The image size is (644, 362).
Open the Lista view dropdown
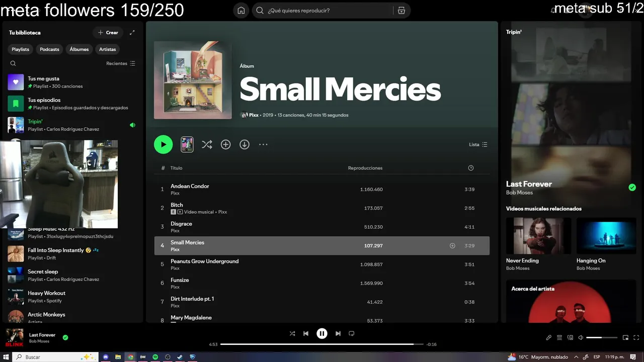click(478, 145)
